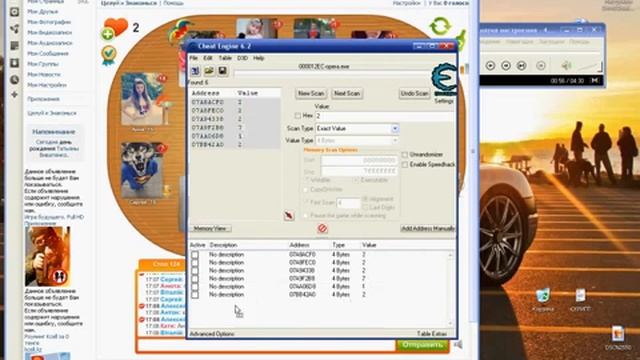The width and height of the screenshot is (640, 360).
Task: Enable the Unrandomizer checkbox
Action: pyautogui.click(x=404, y=155)
